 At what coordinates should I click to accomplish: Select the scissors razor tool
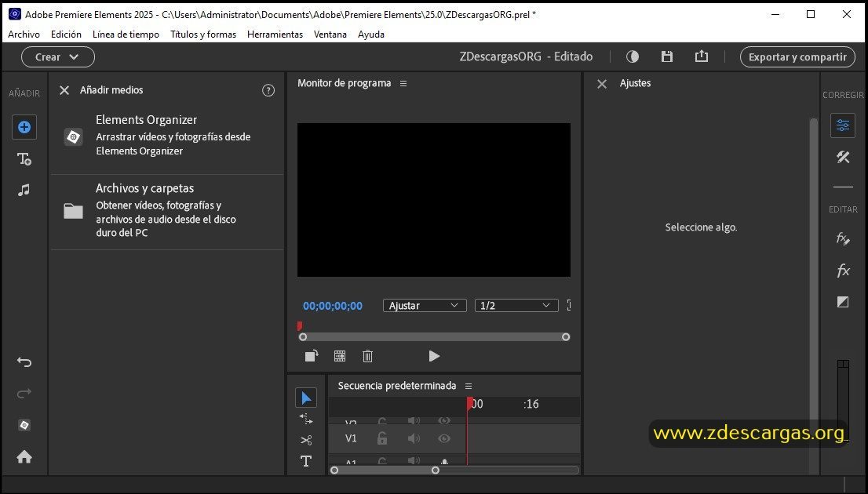pyautogui.click(x=306, y=441)
